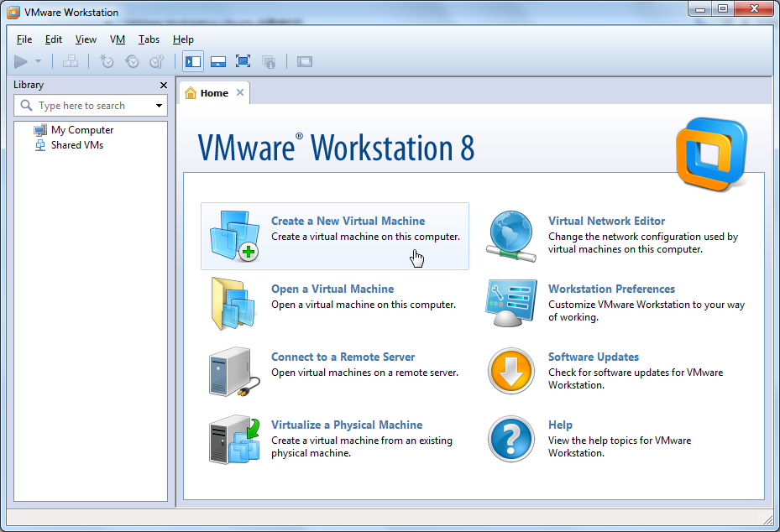The width and height of the screenshot is (780, 532).
Task: Click the Library search input field
Action: pyautogui.click(x=92, y=106)
